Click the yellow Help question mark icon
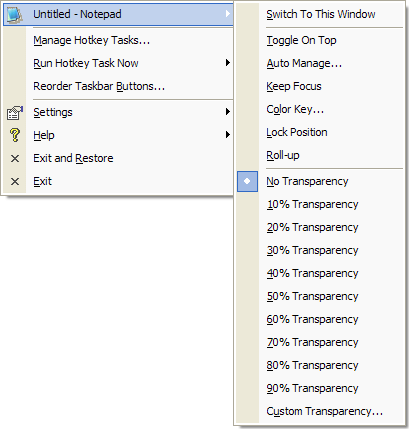409x429 pixels. click(x=15, y=135)
